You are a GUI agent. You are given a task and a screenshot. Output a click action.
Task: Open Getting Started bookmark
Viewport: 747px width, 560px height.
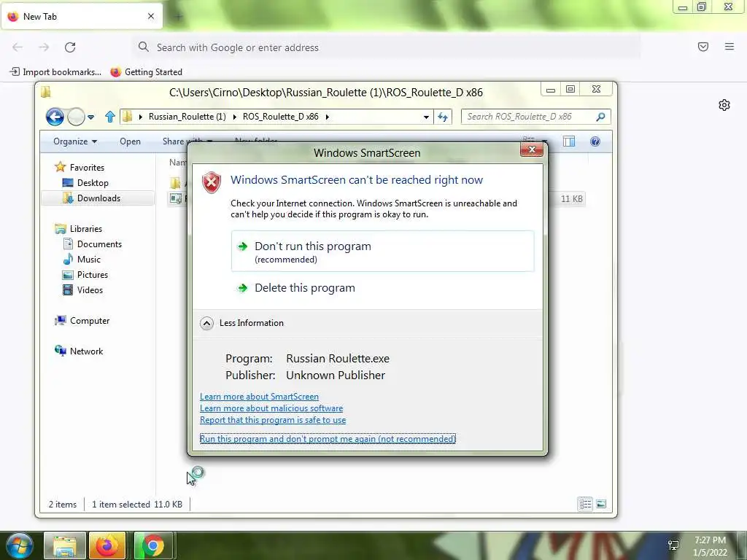coord(146,72)
